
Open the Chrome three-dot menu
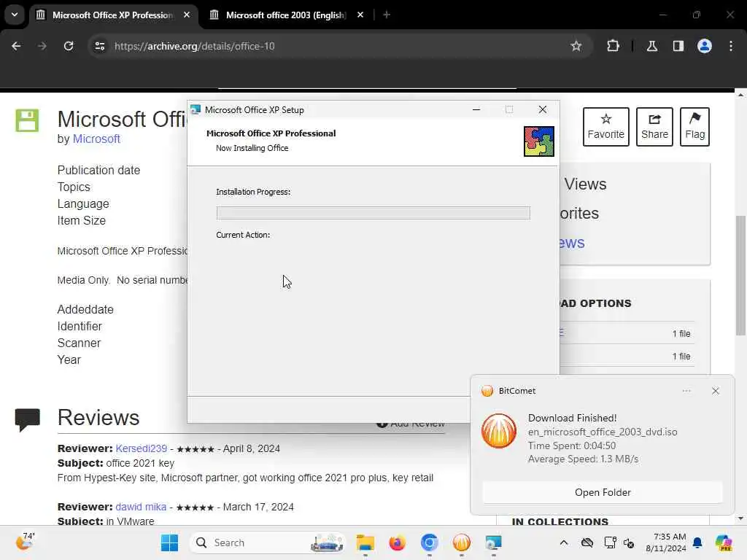[731, 46]
